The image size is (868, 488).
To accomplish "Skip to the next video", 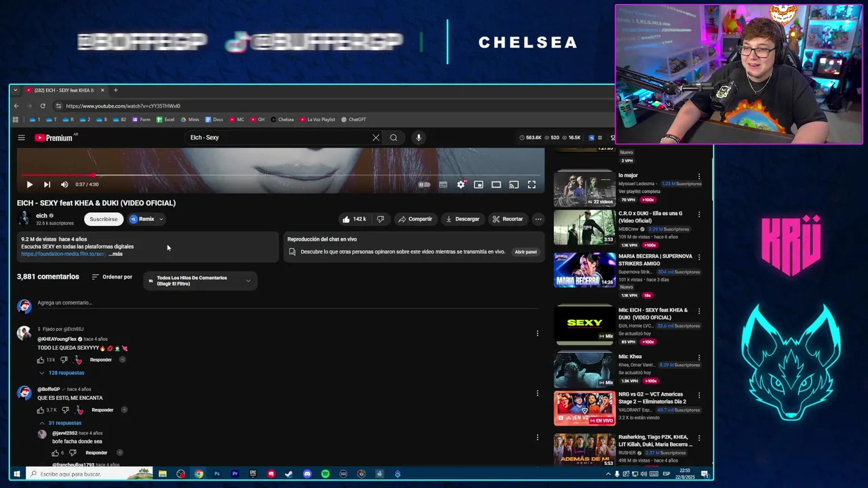I will pos(47,184).
